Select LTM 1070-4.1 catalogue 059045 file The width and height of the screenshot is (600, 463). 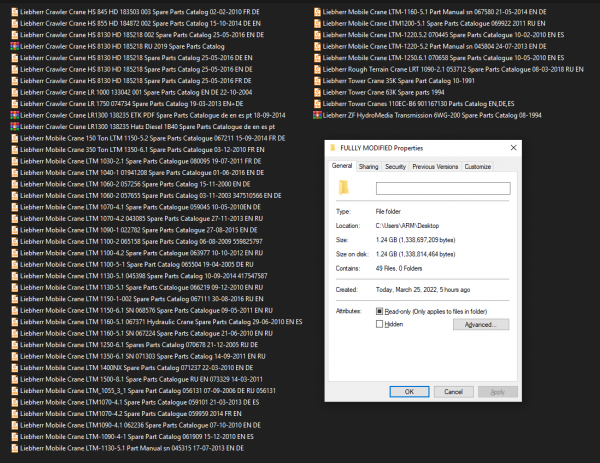point(136,207)
